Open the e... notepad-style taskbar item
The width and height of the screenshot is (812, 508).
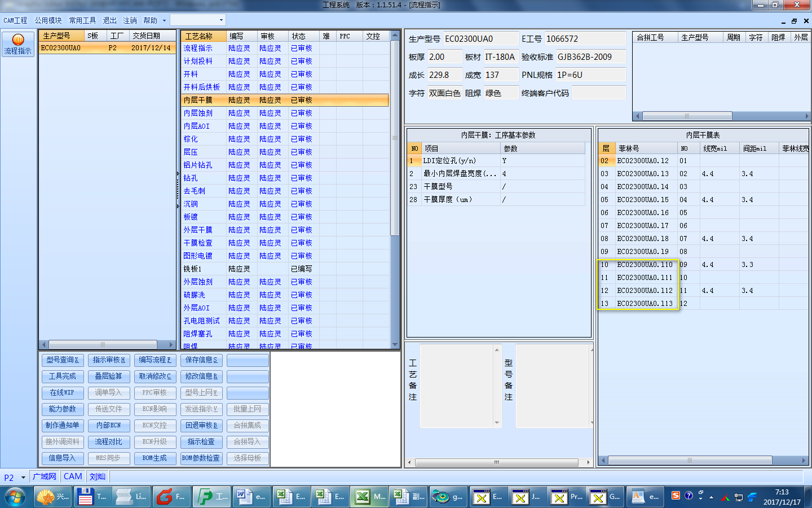coord(645,497)
